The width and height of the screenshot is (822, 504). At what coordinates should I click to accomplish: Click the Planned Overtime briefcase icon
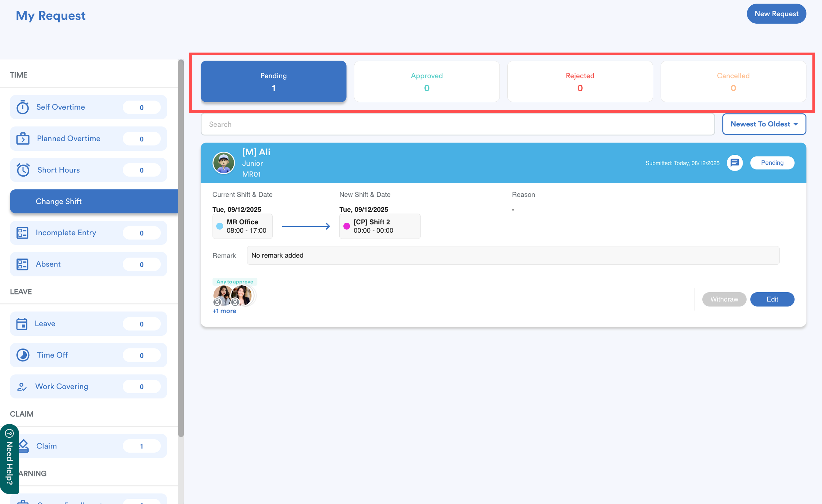click(x=23, y=138)
